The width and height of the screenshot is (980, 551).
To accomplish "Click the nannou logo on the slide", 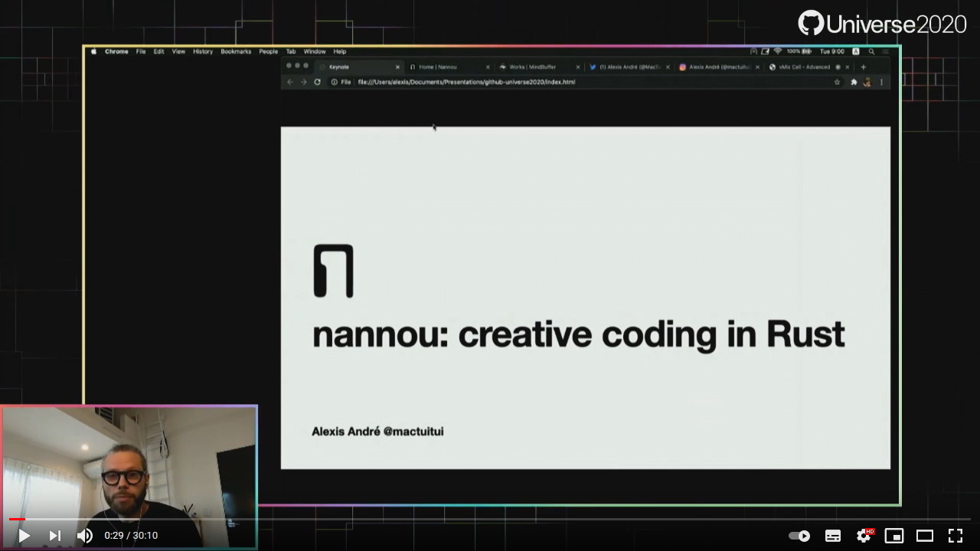I will (x=334, y=271).
